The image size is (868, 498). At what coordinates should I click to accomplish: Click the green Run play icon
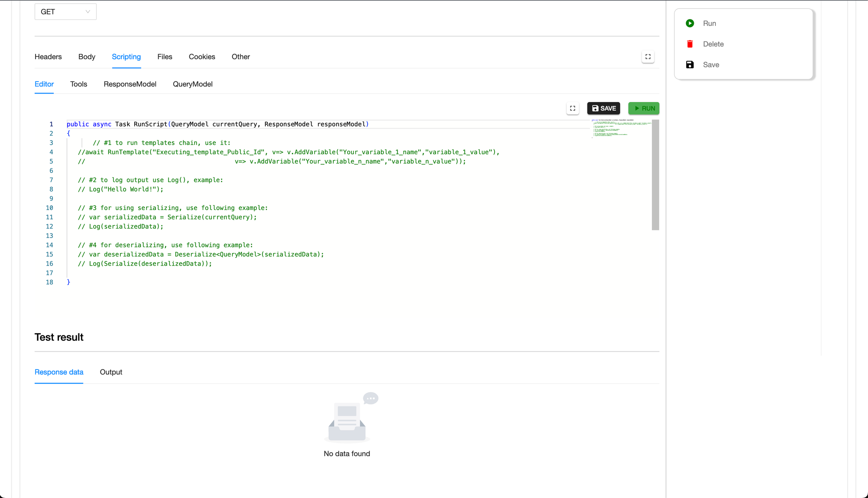pos(690,23)
